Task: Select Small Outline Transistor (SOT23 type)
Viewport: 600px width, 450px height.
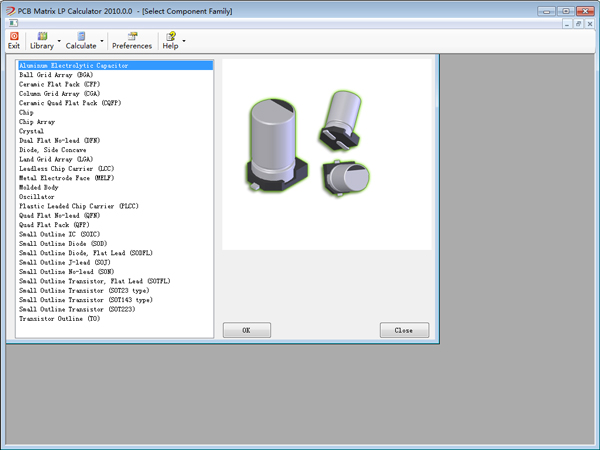Action: [115, 290]
